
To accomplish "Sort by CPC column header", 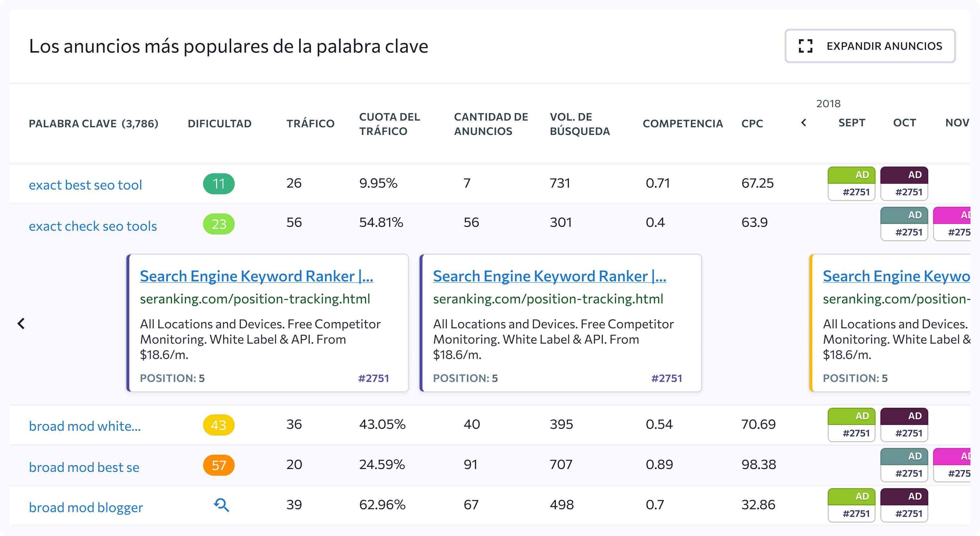I will coord(752,123).
